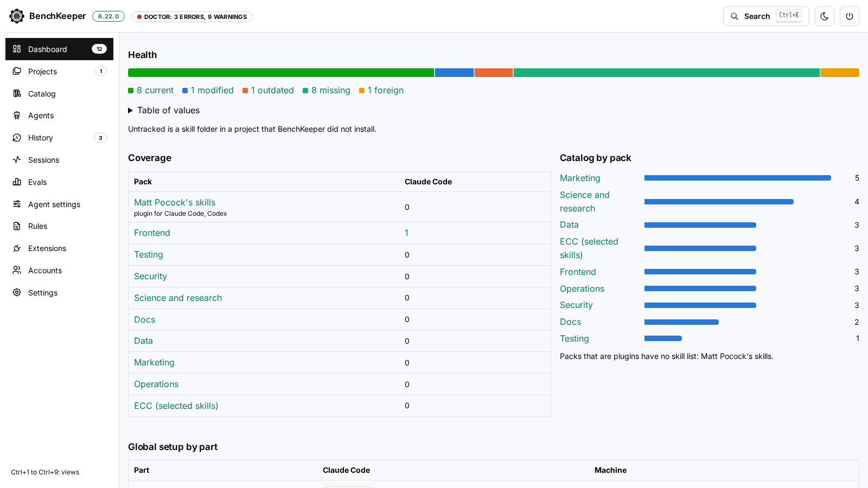Viewport: 868px width, 488px height.
Task: Click the History clock icon in sidebar
Action: point(17,138)
